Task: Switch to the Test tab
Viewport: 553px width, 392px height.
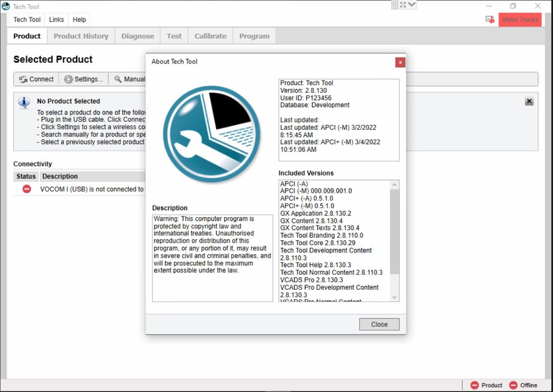Action: pyautogui.click(x=174, y=36)
